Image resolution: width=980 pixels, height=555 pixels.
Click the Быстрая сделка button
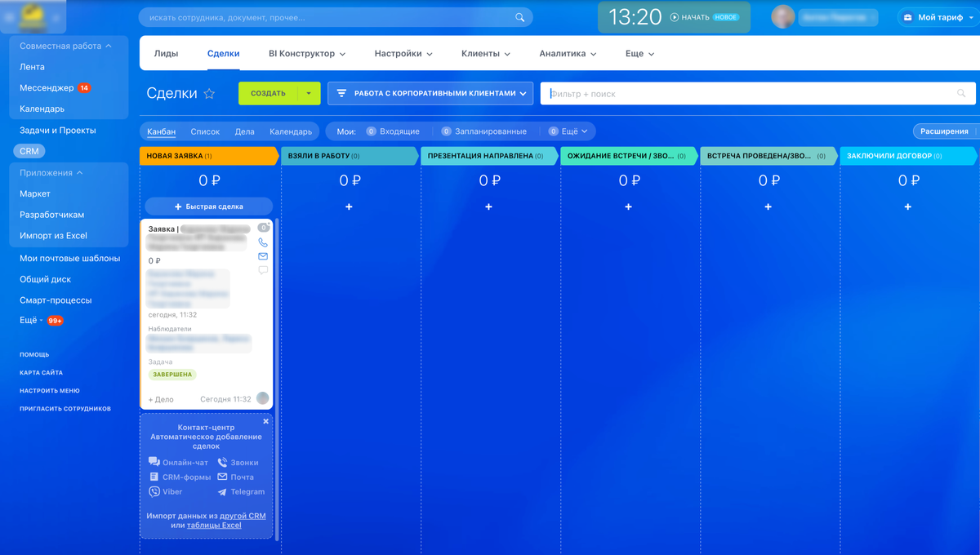point(209,206)
